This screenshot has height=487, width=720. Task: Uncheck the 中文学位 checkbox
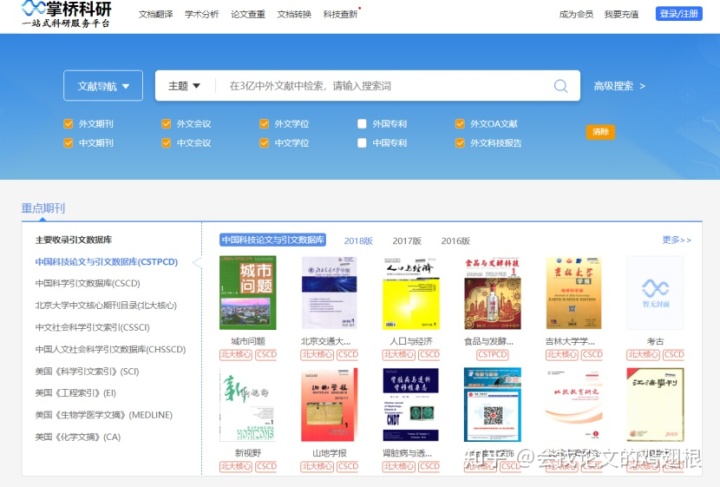tap(264, 143)
